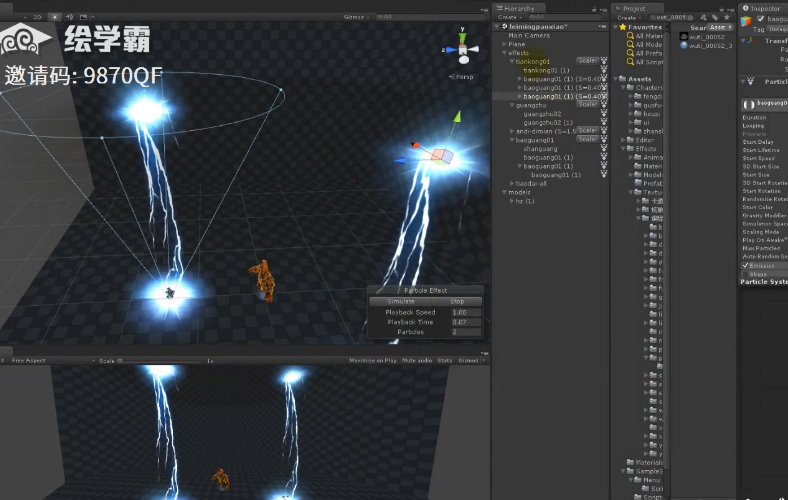Viewport: 788px width, 500px height.
Task: Open Hierarchy Create dropdown
Action: (x=509, y=17)
